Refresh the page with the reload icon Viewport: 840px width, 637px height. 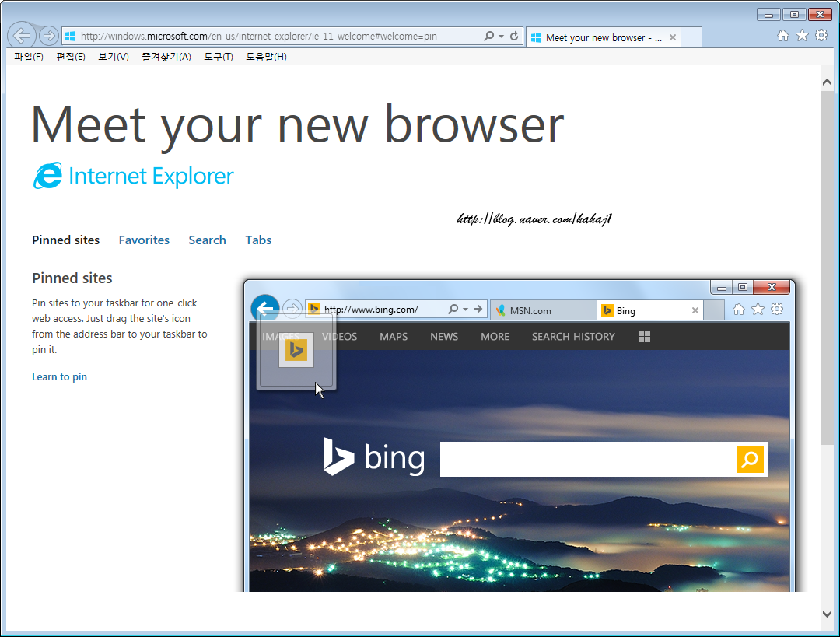tap(514, 36)
